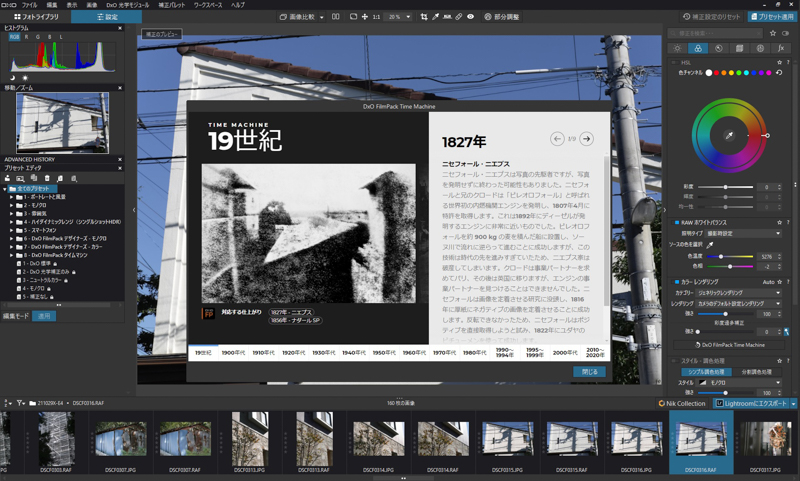Open the DxO Optics Modules menu
Screen dimensions: 800x481
pyautogui.click(x=128, y=5)
